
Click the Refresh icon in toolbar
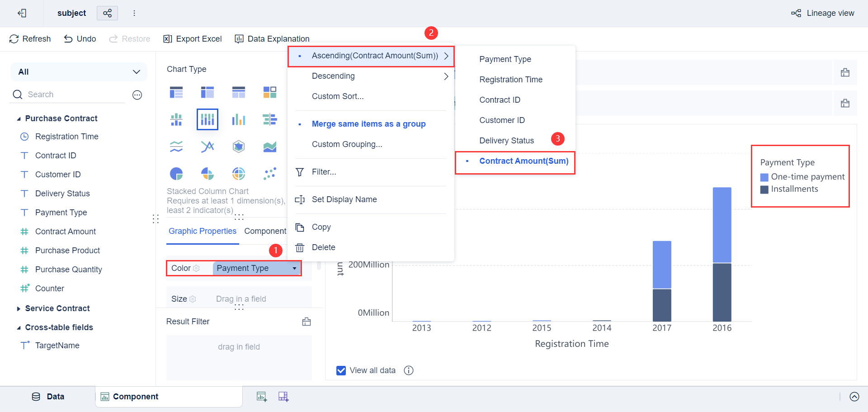click(x=14, y=39)
